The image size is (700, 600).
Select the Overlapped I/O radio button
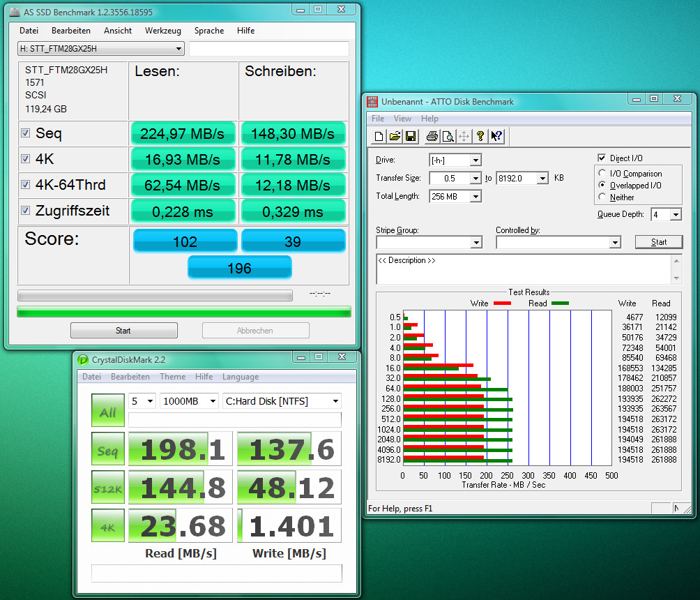[x=602, y=185]
